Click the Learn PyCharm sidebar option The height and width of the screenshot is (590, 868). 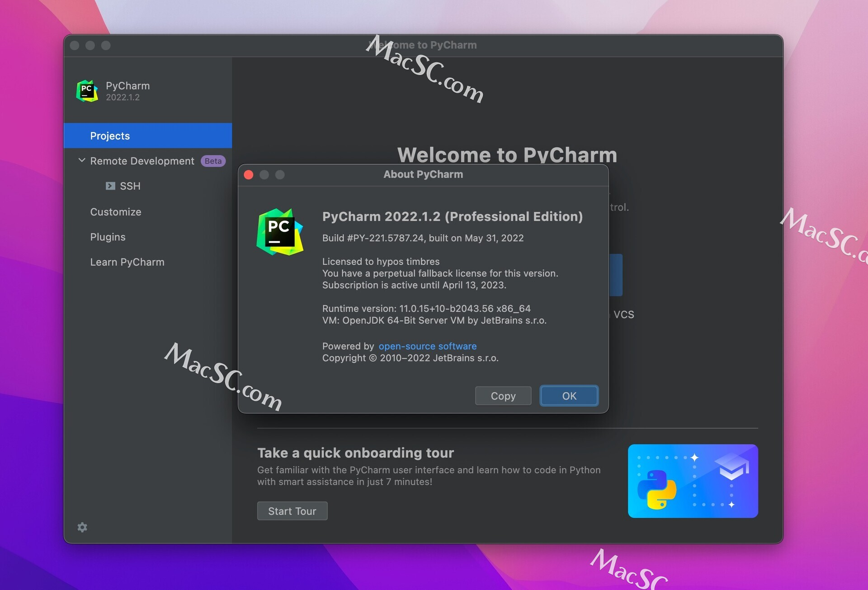[x=127, y=262]
